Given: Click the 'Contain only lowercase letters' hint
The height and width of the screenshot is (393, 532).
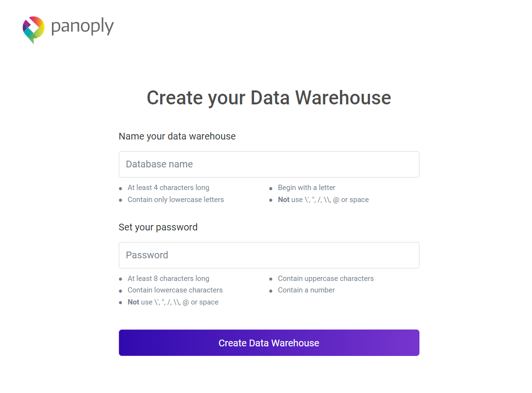Looking at the screenshot, I should tap(176, 200).
